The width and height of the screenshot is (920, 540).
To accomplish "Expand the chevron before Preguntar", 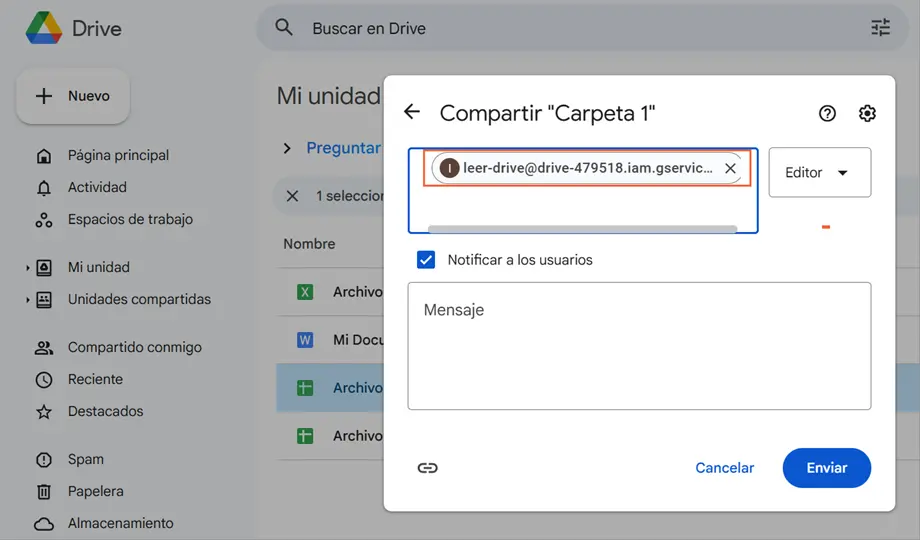I will pyautogui.click(x=287, y=148).
